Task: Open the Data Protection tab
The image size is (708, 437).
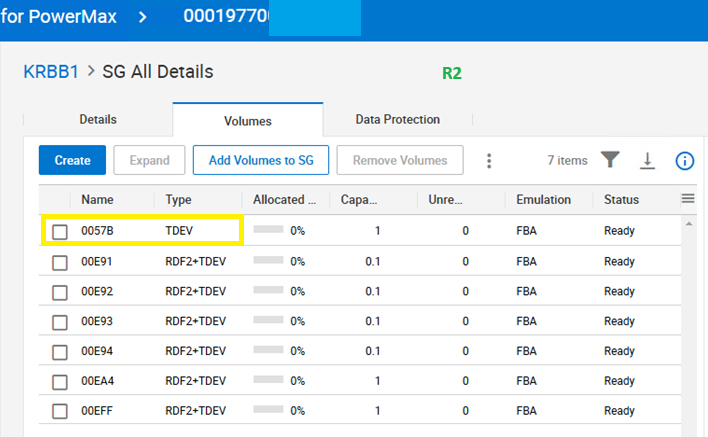Action: (x=397, y=120)
